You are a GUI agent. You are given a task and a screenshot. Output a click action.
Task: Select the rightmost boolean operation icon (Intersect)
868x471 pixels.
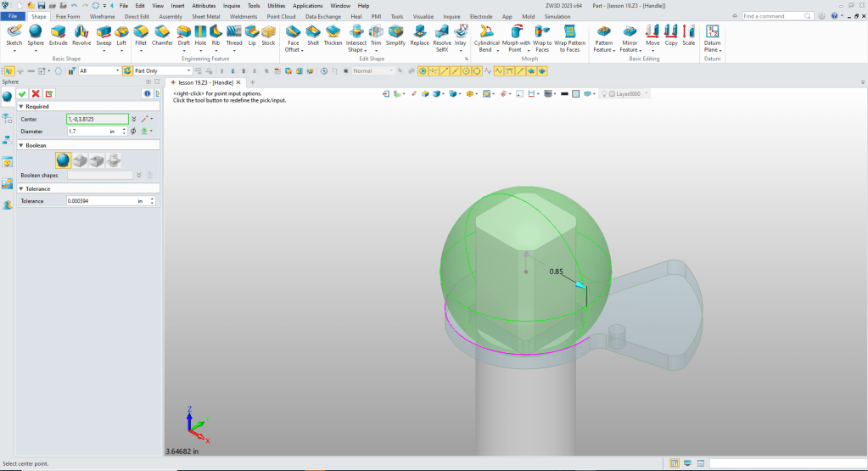[113, 160]
